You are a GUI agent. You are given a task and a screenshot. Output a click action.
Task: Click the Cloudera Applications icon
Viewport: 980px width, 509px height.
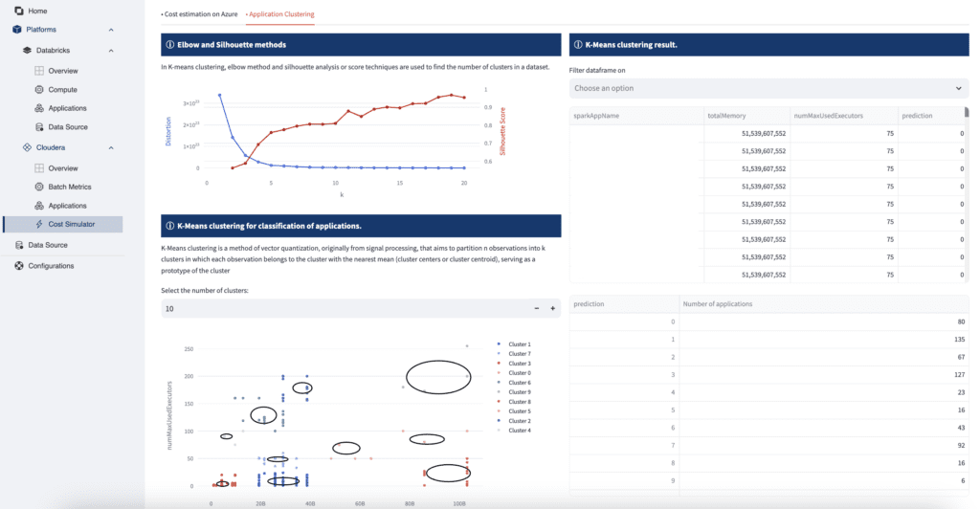pyautogui.click(x=39, y=206)
